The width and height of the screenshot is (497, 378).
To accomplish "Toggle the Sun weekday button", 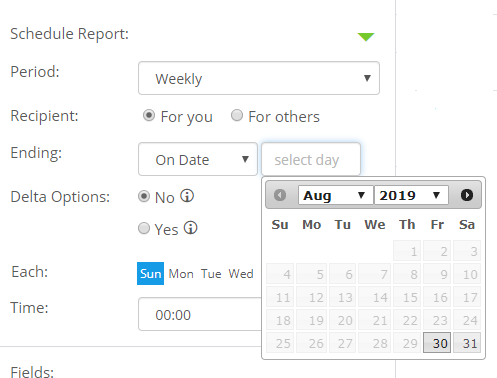I will tap(150, 274).
